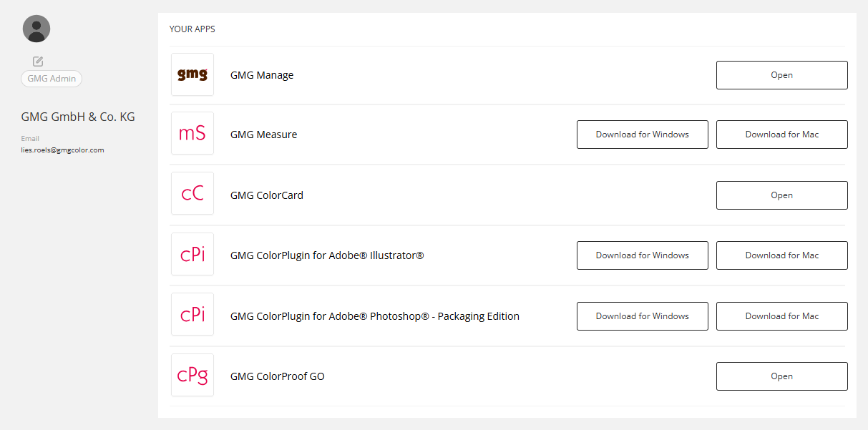Click the GMG Measure app name
868x430 pixels.
coord(263,135)
